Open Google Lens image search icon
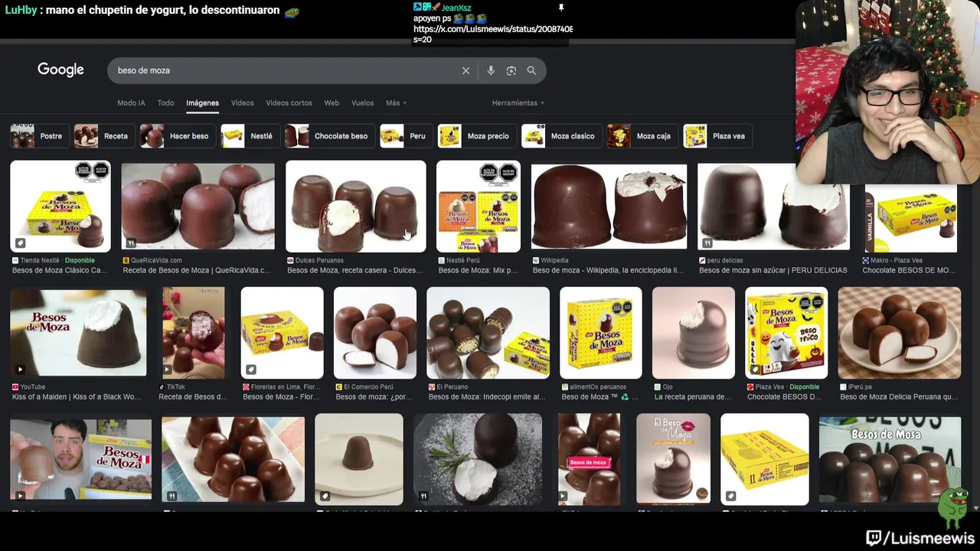The height and width of the screenshot is (551, 980). point(511,70)
